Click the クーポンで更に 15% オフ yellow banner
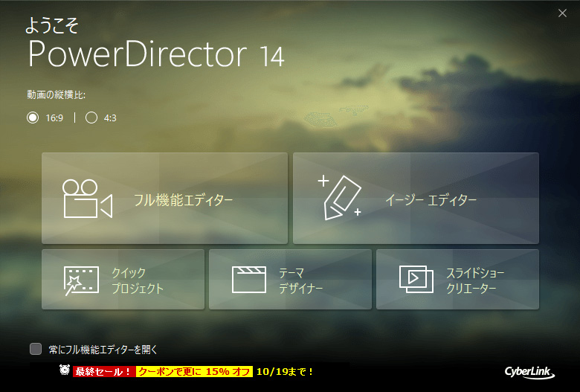This screenshot has height=392, width=580. pos(194,372)
